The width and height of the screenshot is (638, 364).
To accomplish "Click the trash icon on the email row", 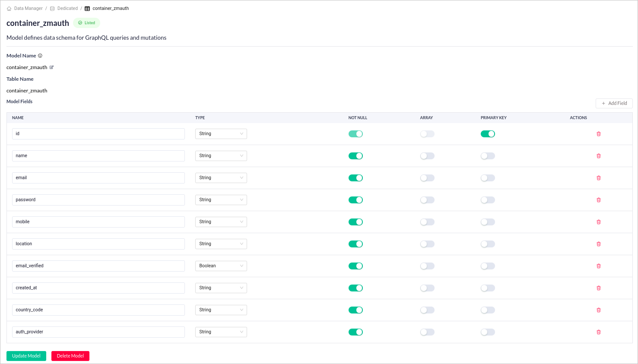I will (x=598, y=178).
